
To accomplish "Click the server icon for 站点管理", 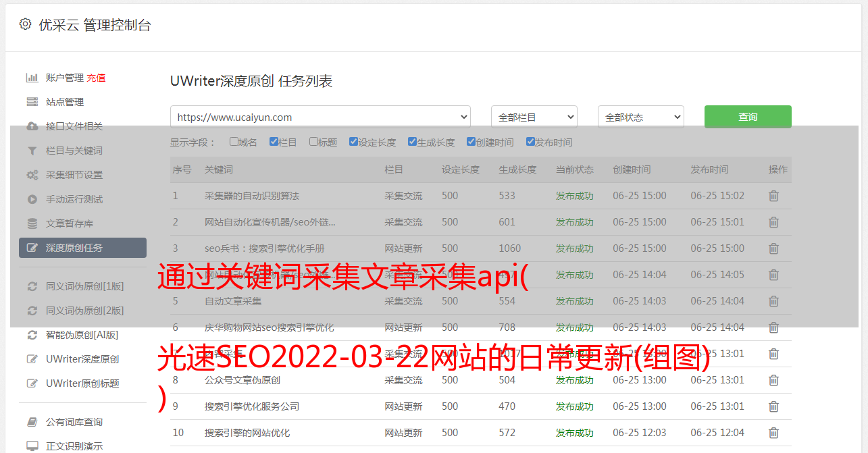I will tap(32, 102).
